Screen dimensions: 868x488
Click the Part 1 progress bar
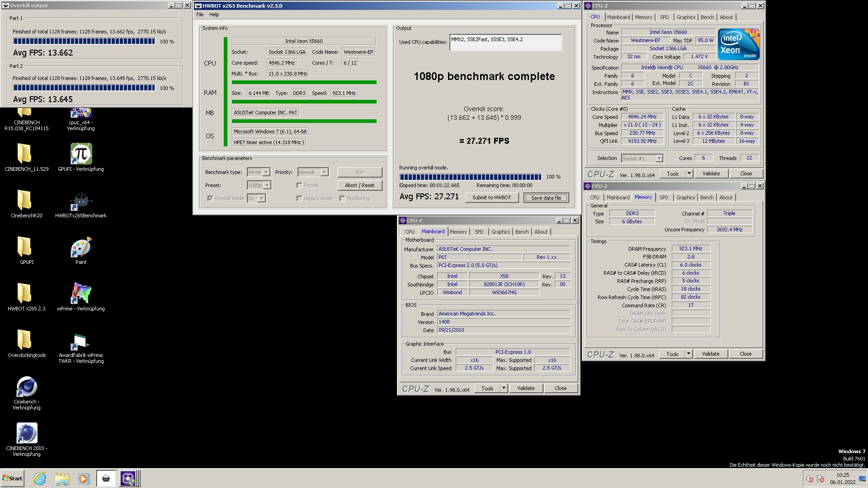(84, 41)
